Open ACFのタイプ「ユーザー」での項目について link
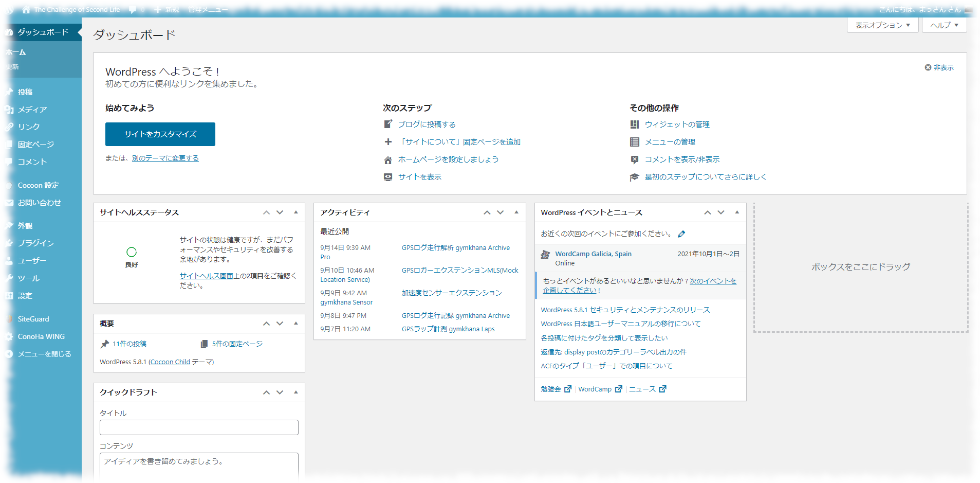The image size is (980, 483). point(606,366)
